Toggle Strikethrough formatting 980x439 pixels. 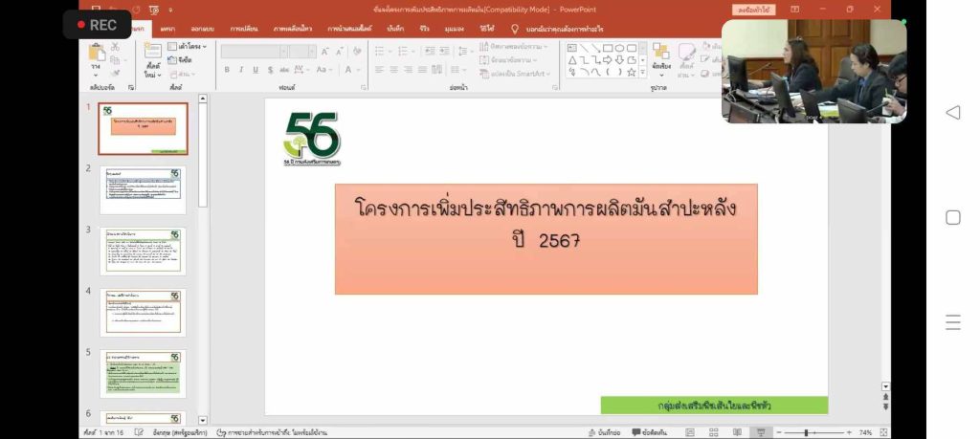(x=284, y=70)
